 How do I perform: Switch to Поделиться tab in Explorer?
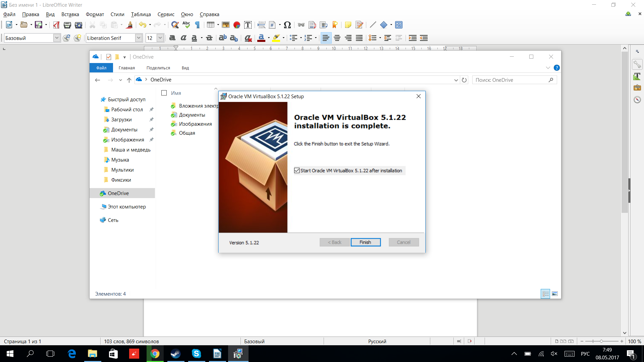pyautogui.click(x=158, y=68)
